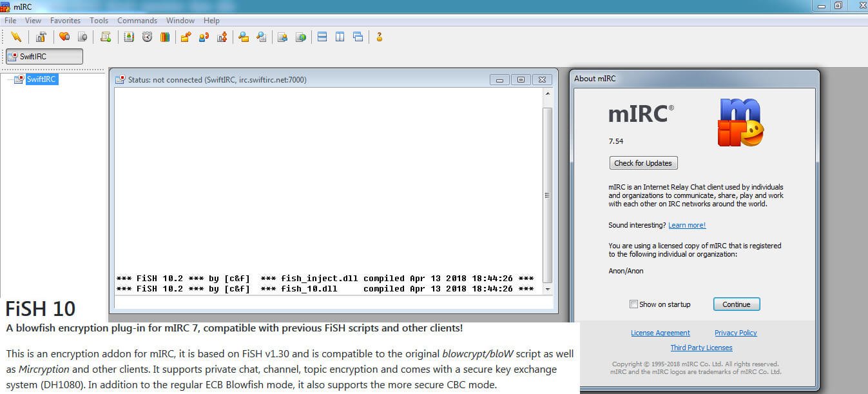Viewport: 868px width, 394px height.
Task: Click the Connect lightning bolt toolbar icon
Action: click(x=16, y=37)
